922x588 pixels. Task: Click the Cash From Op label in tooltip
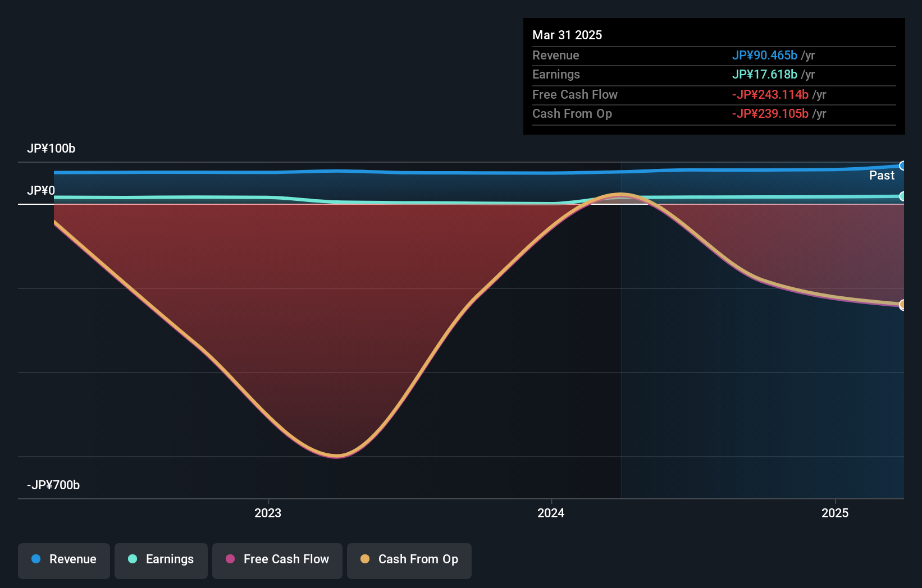[572, 113]
